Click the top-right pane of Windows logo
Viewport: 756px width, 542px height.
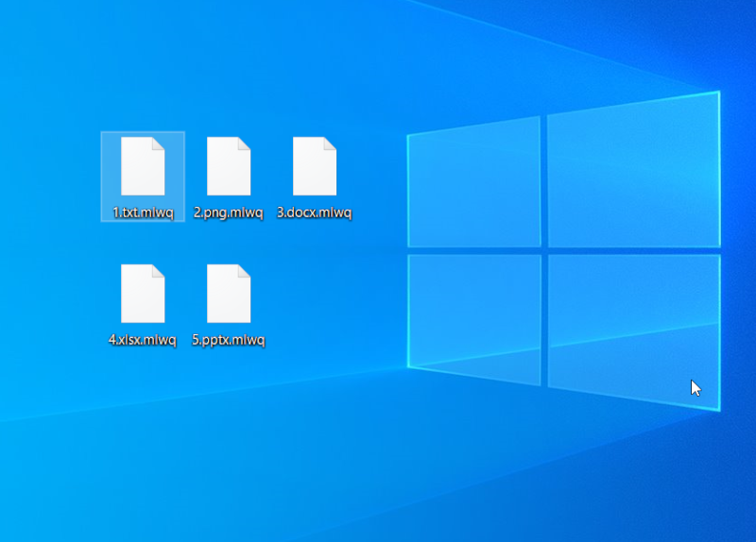pyautogui.click(x=633, y=168)
